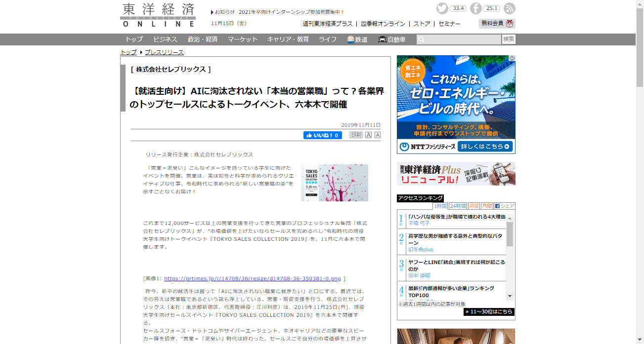Open the マーケット navigation menu item

[243, 39]
